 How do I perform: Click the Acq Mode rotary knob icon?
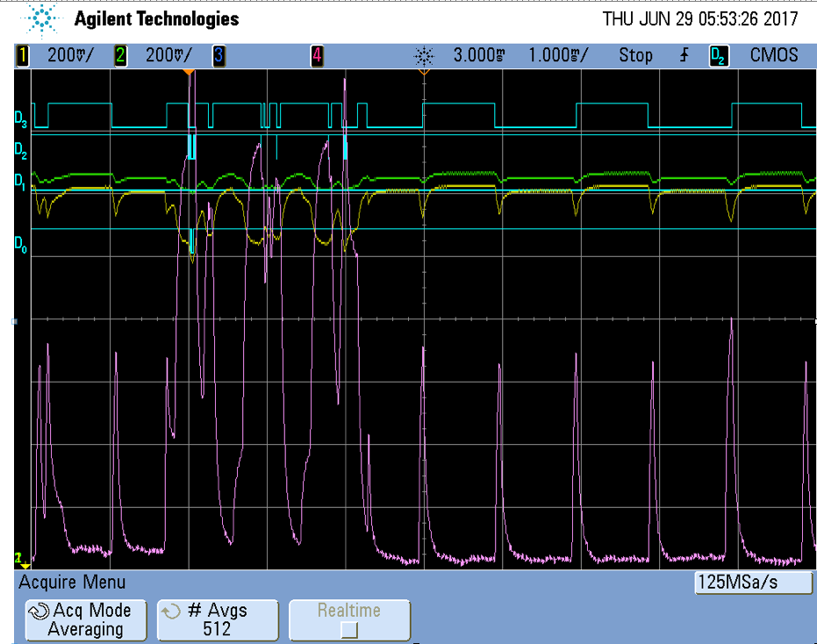click(x=39, y=611)
